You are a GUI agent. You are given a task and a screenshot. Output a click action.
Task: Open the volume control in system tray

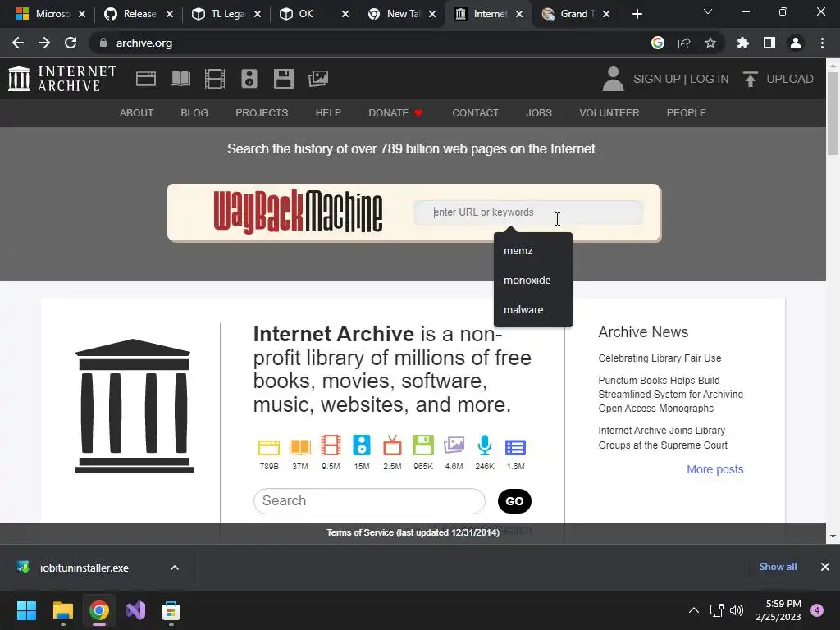737,610
